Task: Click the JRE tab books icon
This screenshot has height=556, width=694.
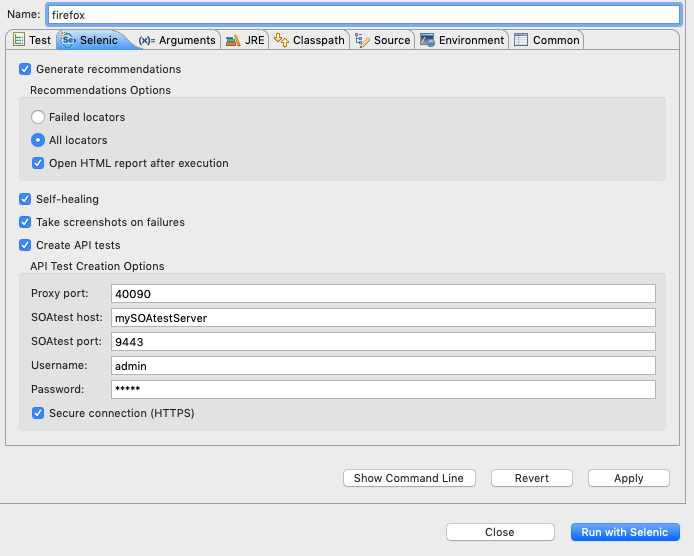Action: pos(233,41)
